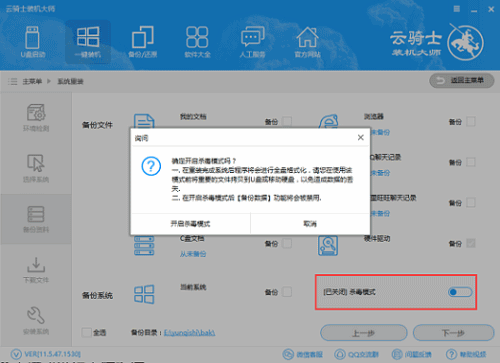This screenshot has height=363, width=500.
Task: Open the title bar menu icon
Action: (x=457, y=9)
